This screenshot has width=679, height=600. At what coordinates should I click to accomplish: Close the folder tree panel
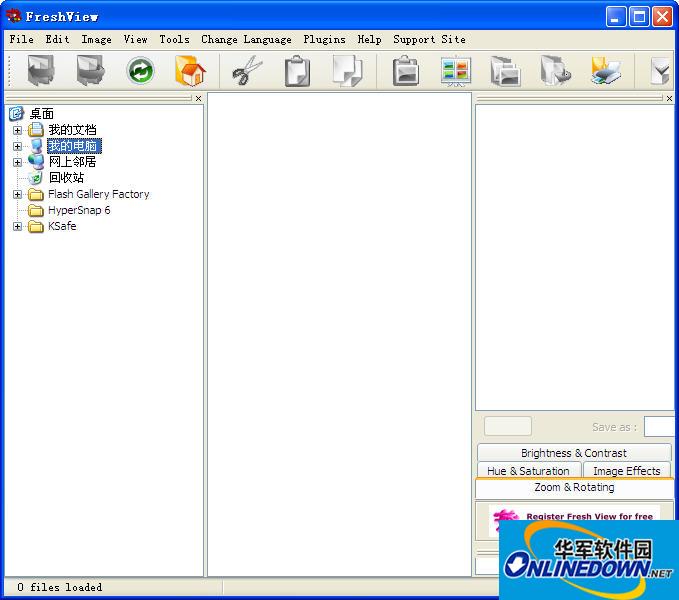(x=198, y=99)
